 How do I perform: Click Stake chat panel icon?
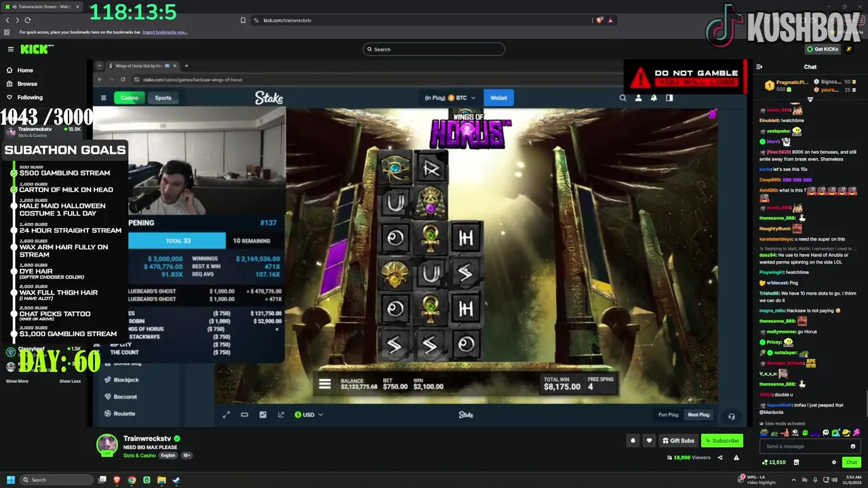click(x=669, y=98)
